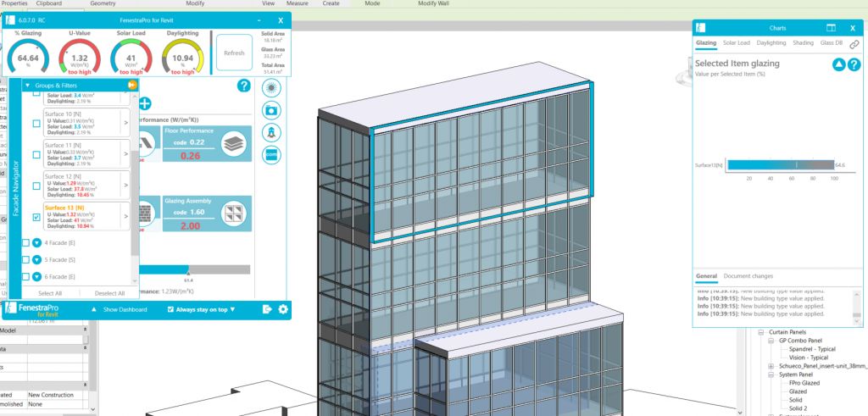Check the Surface 11 [N] checkbox

(36, 155)
